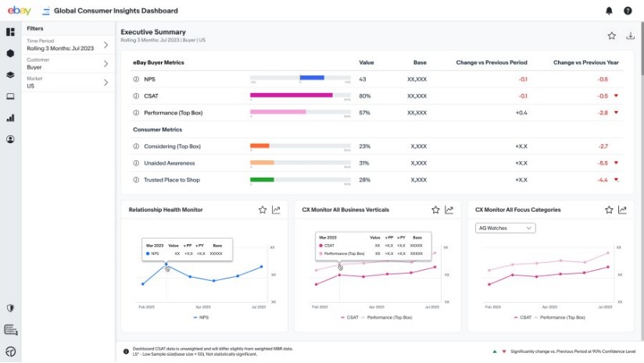Click Change vs Previous Period header
Screen dimensions: 644x363
click(x=492, y=63)
